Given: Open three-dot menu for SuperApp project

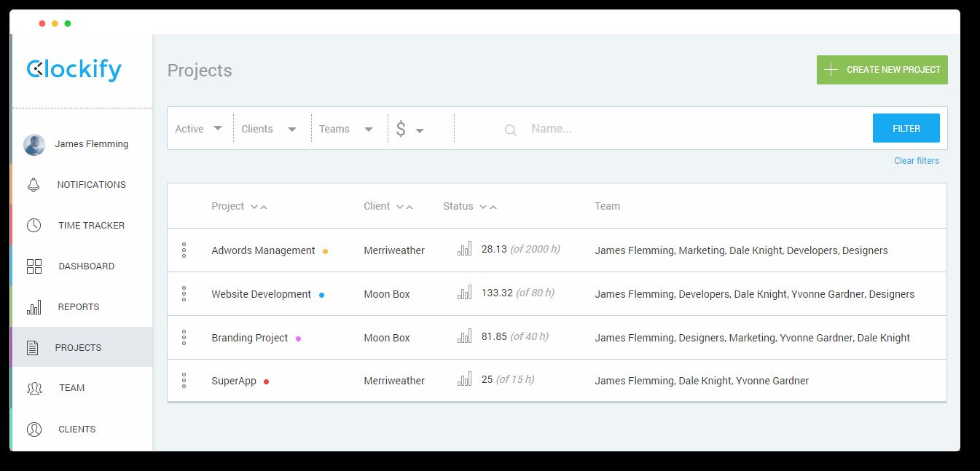Looking at the screenshot, I should pyautogui.click(x=184, y=381).
